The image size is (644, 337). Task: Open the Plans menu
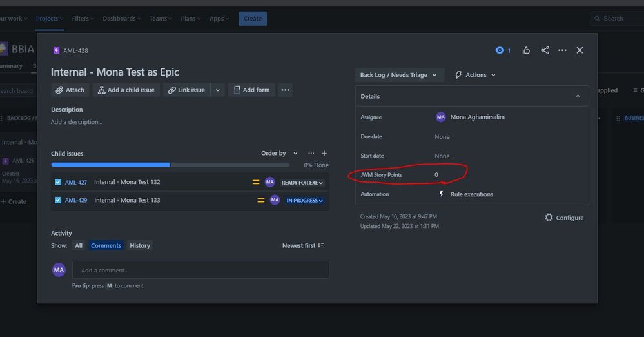[x=191, y=19]
